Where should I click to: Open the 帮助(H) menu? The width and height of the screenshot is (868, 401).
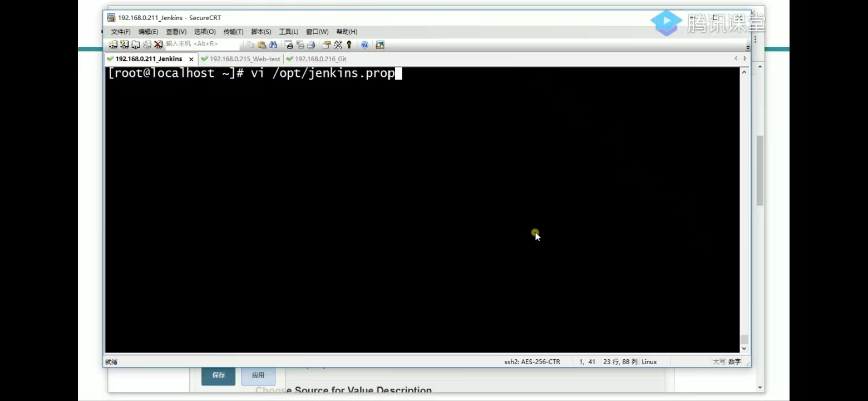point(347,32)
